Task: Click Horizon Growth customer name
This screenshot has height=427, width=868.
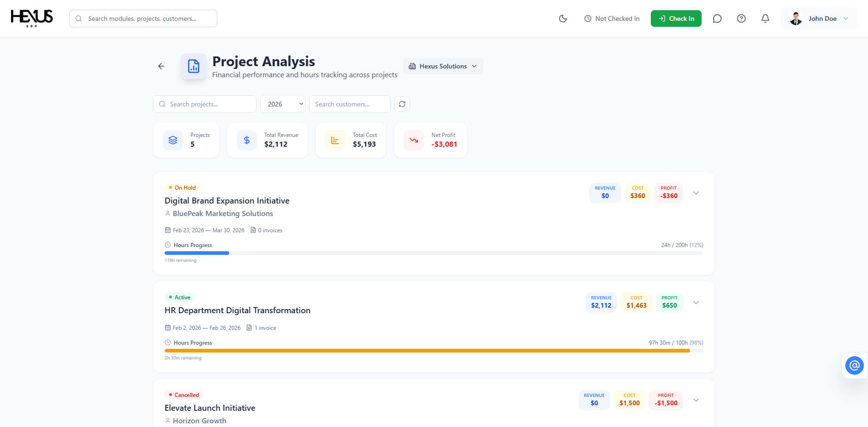Action: pos(200,421)
